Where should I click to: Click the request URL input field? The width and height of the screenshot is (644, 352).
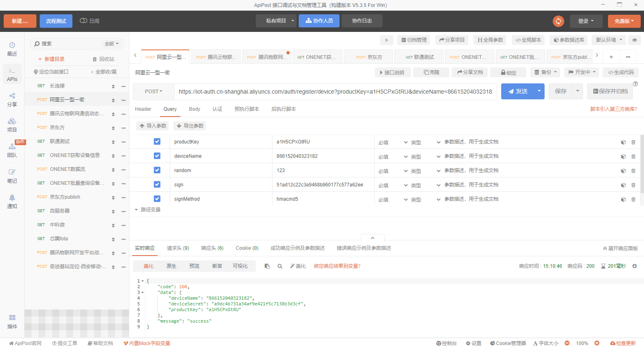coord(336,92)
